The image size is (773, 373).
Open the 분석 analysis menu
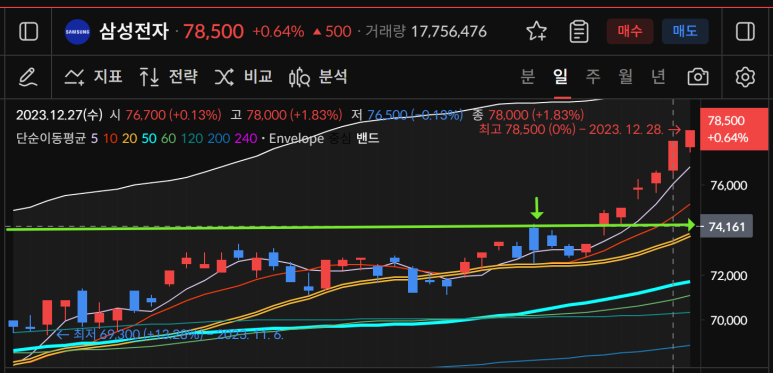[x=318, y=77]
